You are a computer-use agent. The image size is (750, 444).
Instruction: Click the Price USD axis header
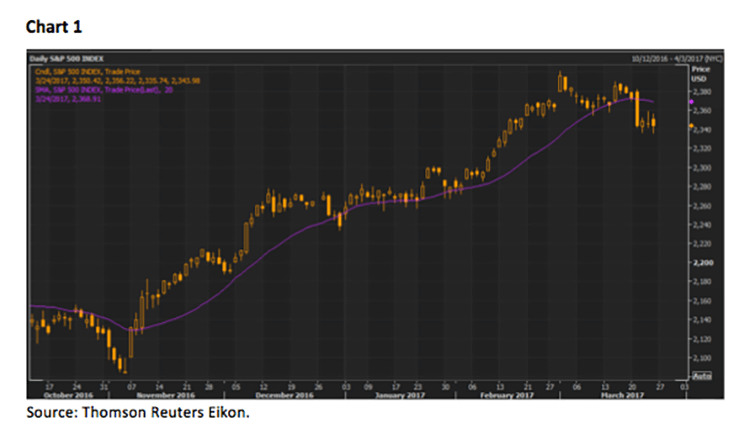click(x=701, y=72)
